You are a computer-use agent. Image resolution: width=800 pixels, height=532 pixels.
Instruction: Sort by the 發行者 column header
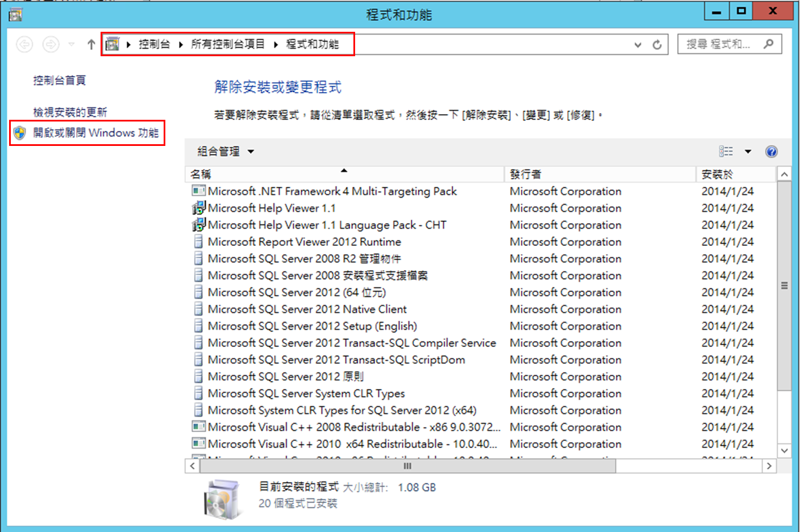pos(600,174)
